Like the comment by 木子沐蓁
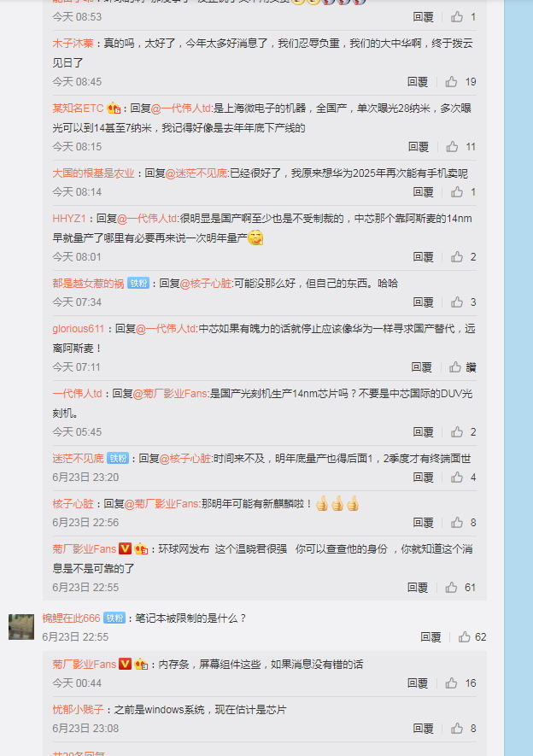Viewport: 533px width, 756px height. tap(452, 82)
